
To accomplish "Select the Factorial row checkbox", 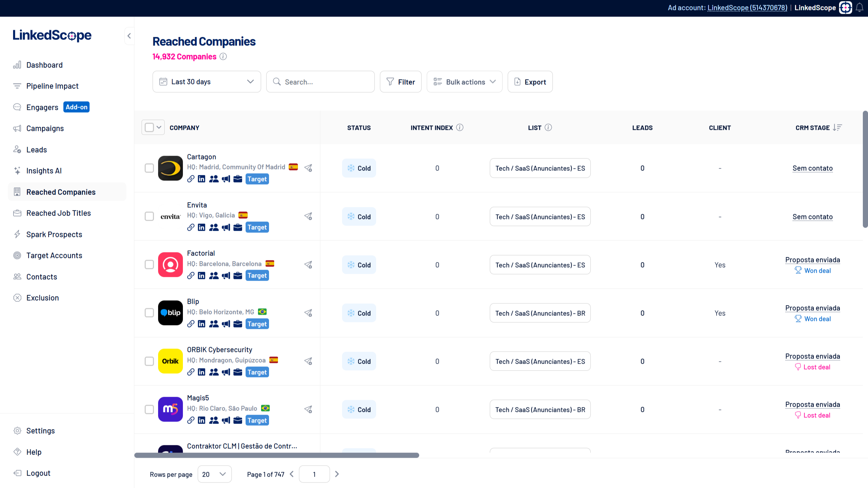I will click(x=149, y=264).
